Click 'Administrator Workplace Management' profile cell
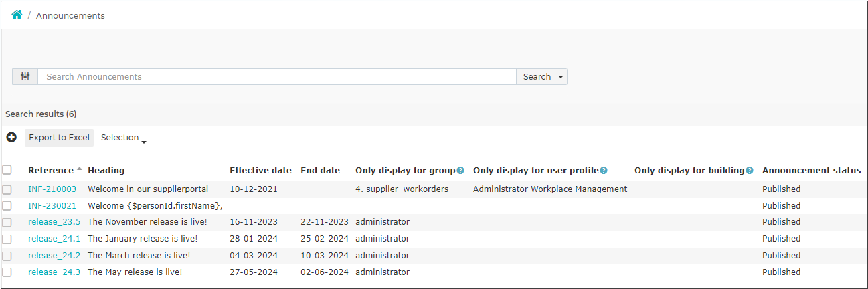This screenshot has width=868, height=289. tap(550, 189)
